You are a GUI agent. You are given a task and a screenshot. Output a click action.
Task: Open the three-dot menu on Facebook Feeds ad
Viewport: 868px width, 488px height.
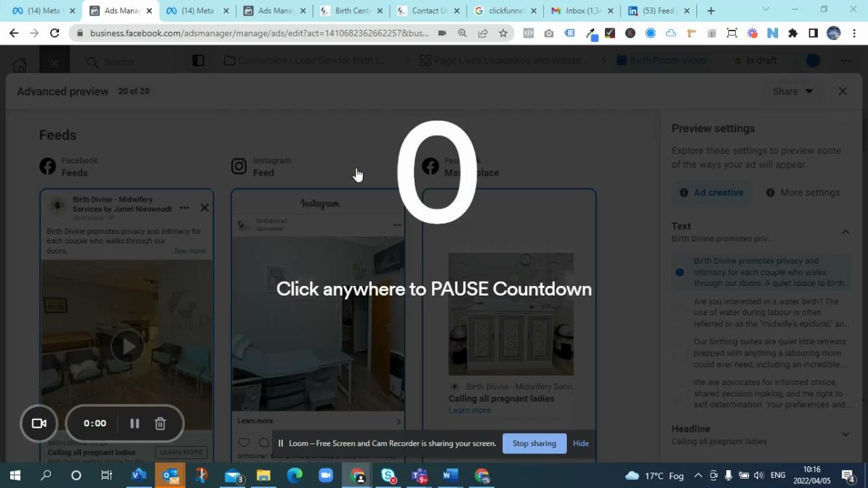coord(184,208)
